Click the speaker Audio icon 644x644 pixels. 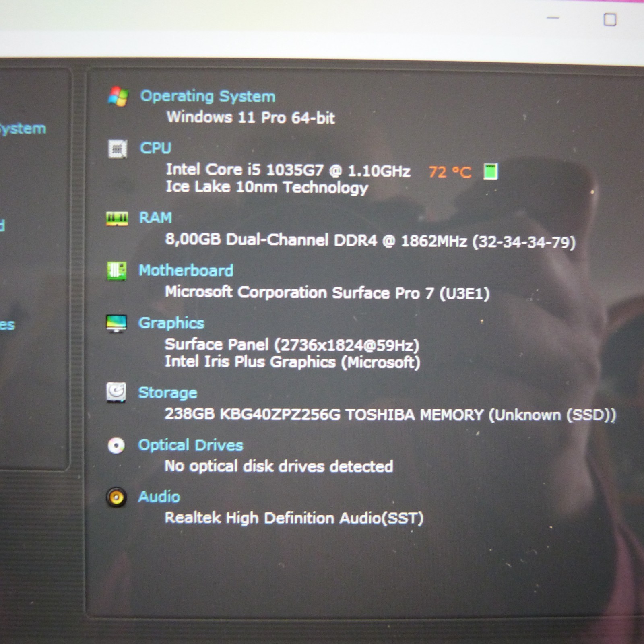(116, 497)
